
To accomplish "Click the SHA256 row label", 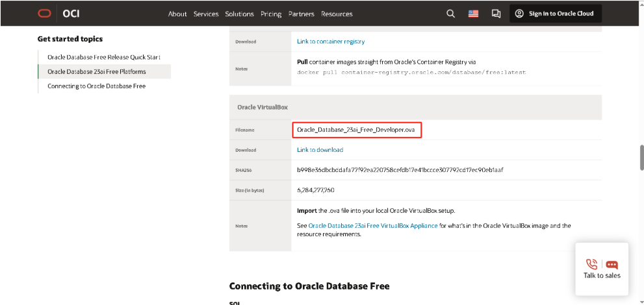I will click(243, 170).
